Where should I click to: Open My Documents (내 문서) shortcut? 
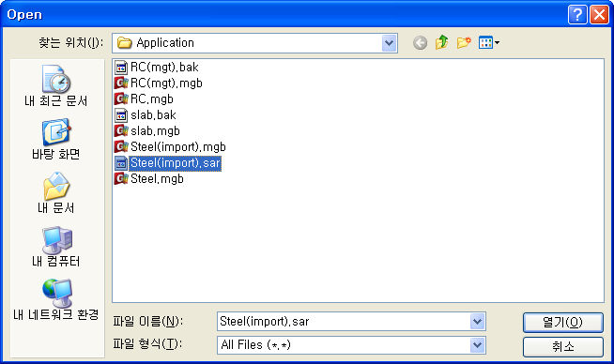(56, 192)
